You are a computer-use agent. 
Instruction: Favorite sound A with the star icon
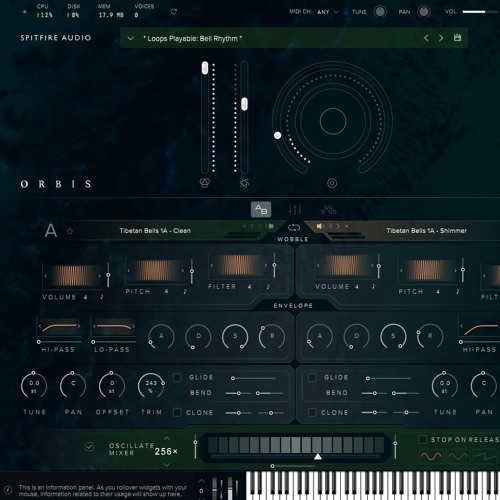[x=70, y=231]
